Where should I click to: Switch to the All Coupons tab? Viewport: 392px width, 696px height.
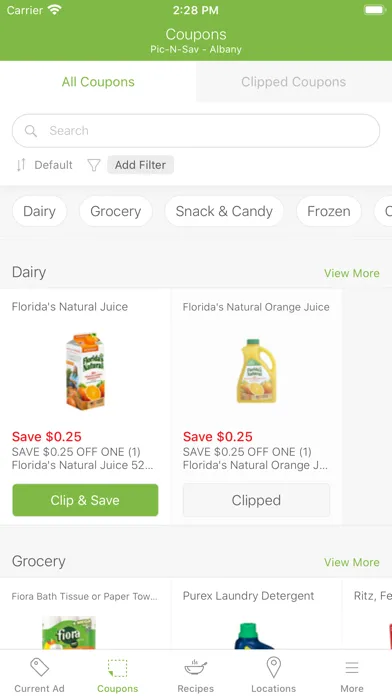[x=98, y=82]
